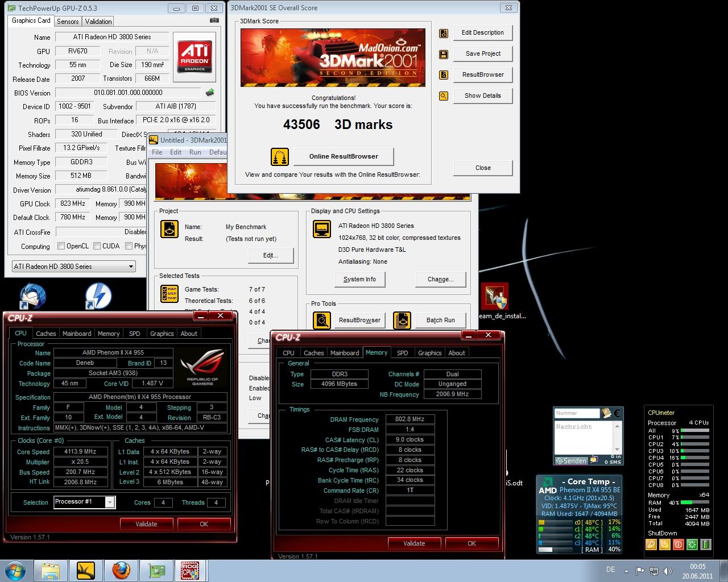728x582 pixels.
Task: Show hidden system tray icons arrow
Action: pos(627,571)
